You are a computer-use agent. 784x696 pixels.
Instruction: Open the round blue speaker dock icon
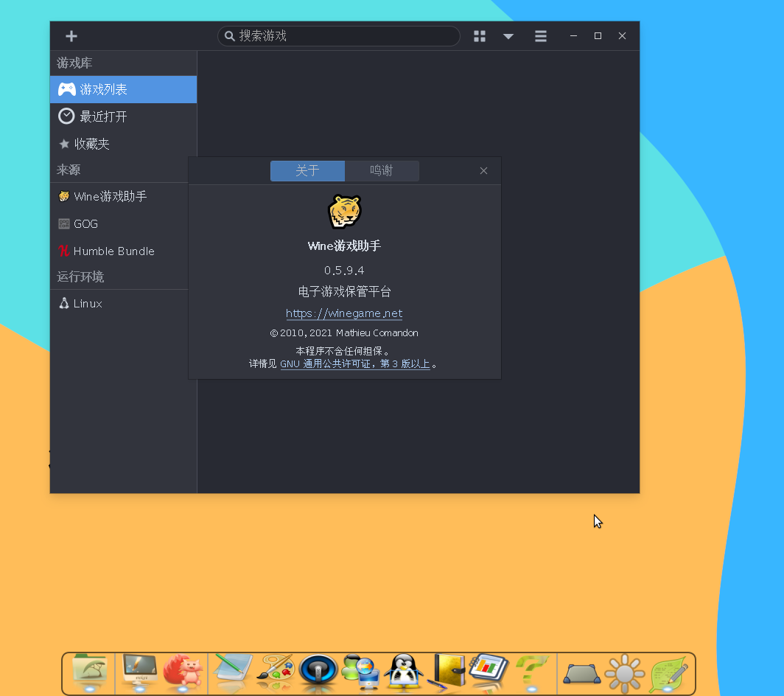coord(318,670)
